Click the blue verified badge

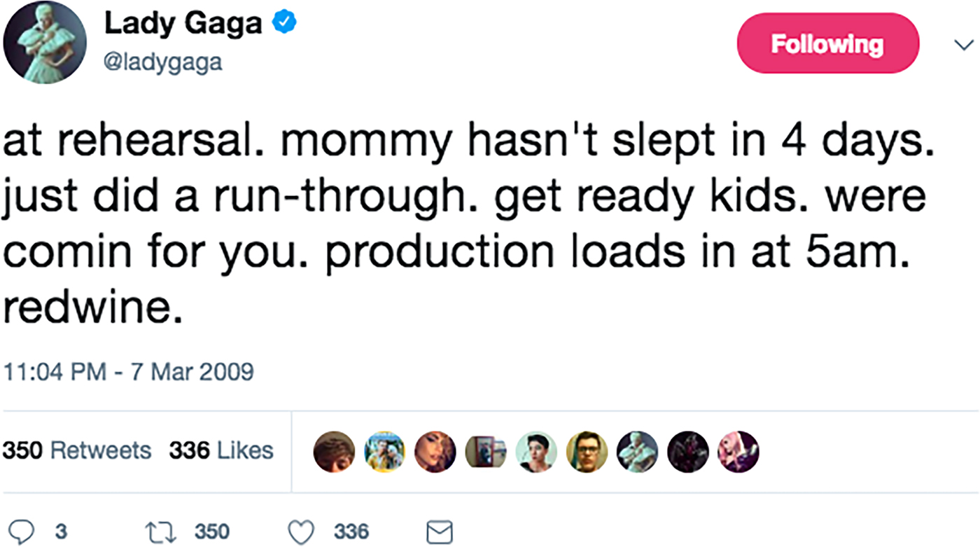click(283, 24)
